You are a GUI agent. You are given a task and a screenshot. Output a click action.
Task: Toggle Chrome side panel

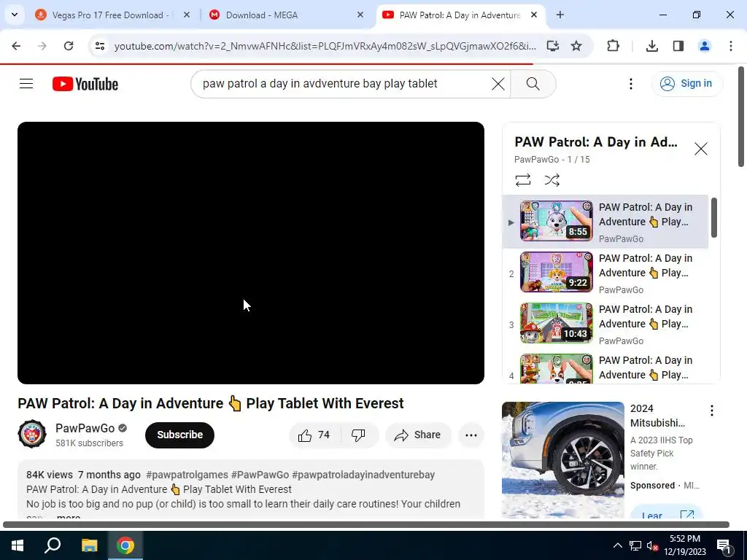click(678, 46)
